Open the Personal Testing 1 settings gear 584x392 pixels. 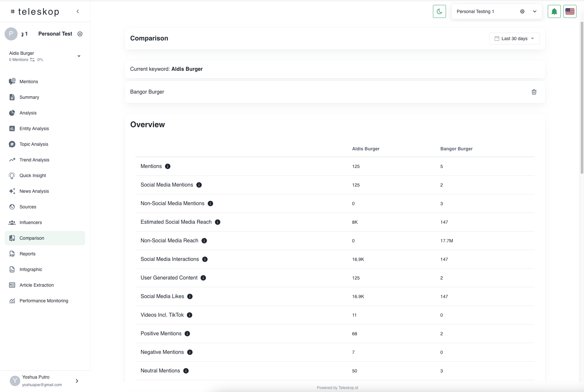click(x=522, y=11)
